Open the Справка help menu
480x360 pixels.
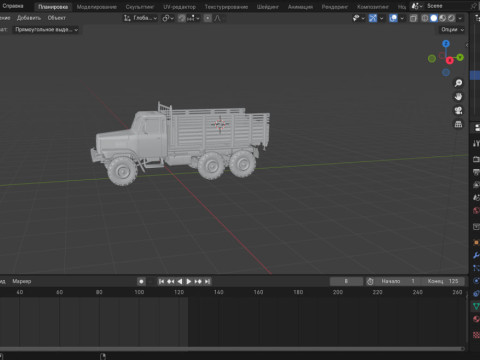tap(13, 6)
